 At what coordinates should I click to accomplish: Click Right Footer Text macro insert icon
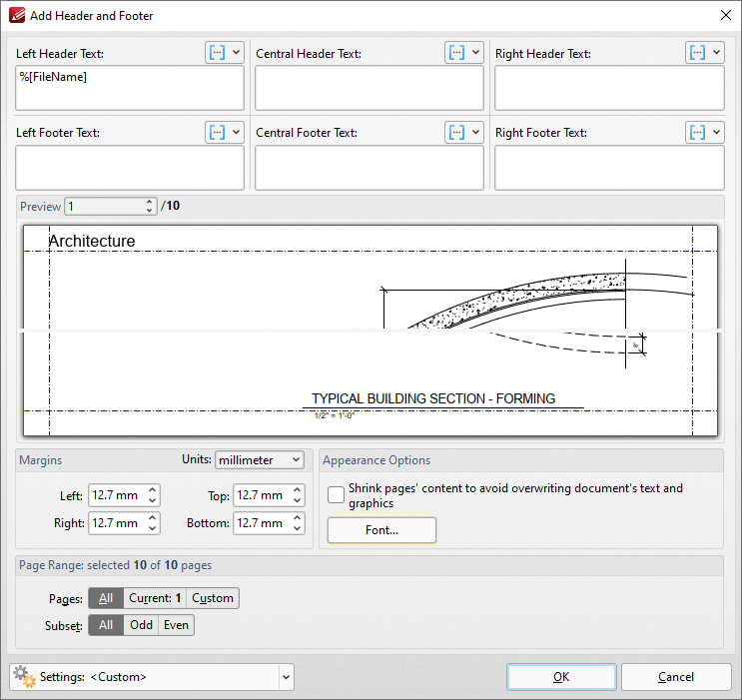[x=697, y=133]
